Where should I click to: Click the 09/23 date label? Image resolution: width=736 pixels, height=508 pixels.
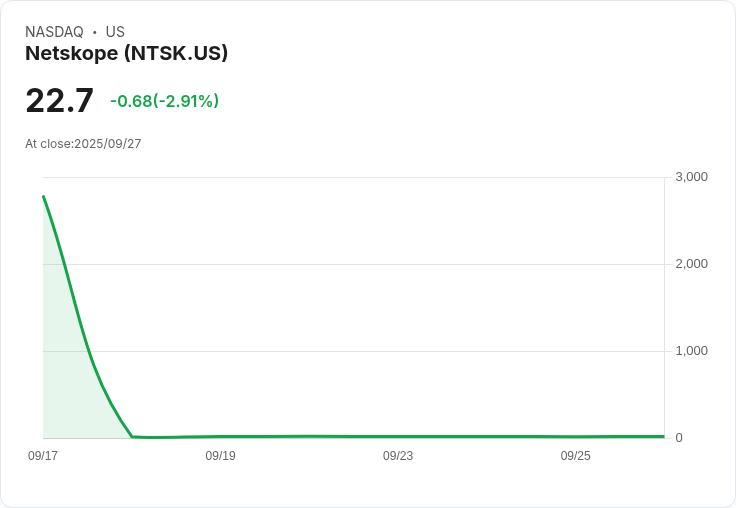click(x=398, y=455)
